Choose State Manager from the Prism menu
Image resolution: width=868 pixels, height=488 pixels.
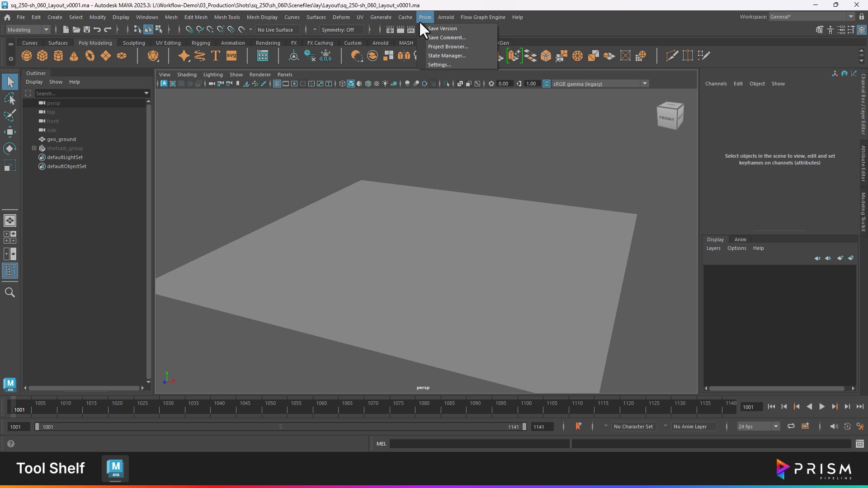click(447, 56)
